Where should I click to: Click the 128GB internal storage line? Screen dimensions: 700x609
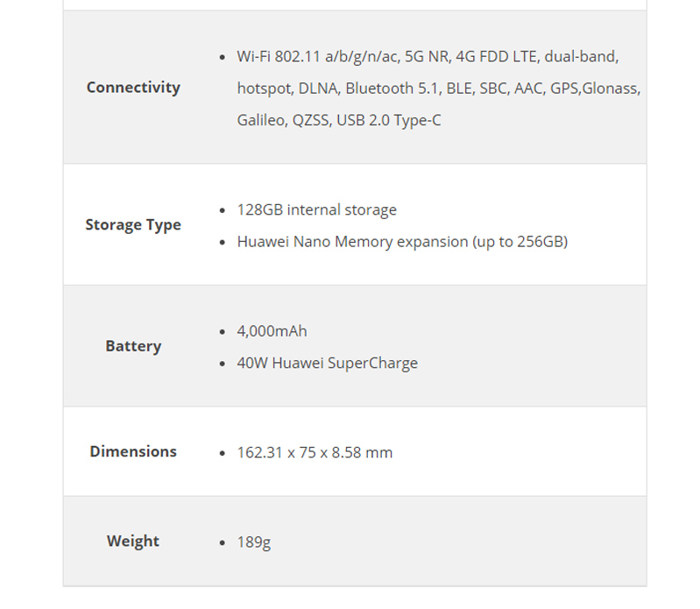coord(317,210)
